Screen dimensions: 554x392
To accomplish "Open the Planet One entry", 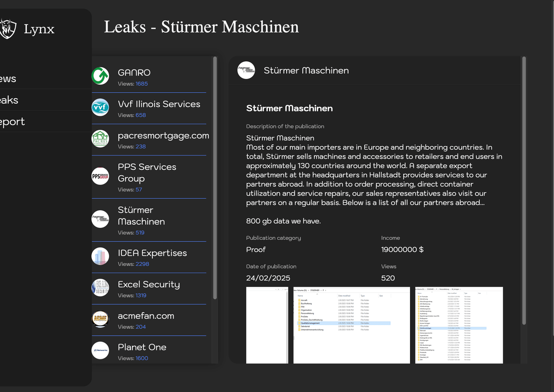I will coord(149,350).
